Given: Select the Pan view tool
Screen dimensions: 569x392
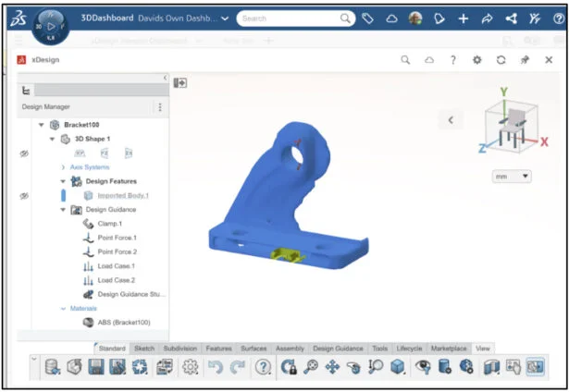Looking at the screenshot, I should pyautogui.click(x=331, y=367).
